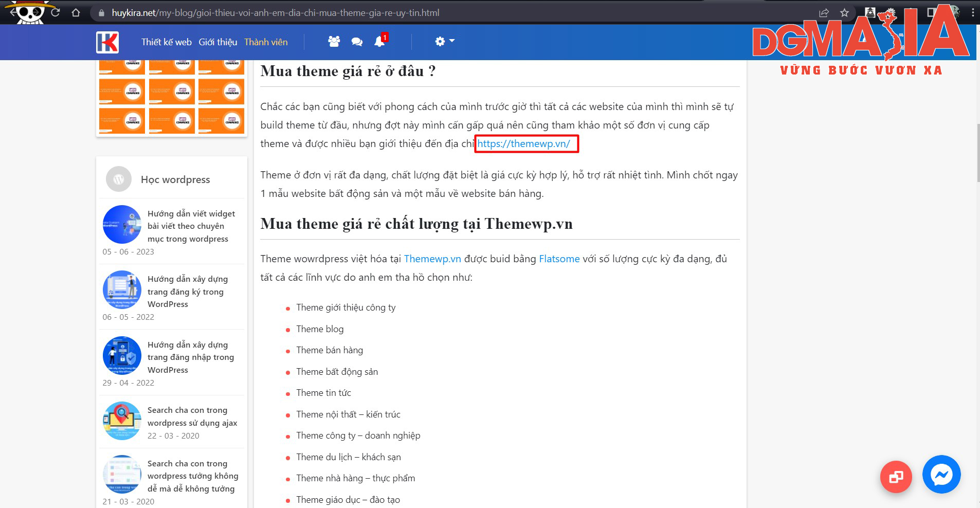Open post Hướng dẫn xây dựng trang đăng nhập

pyautogui.click(x=191, y=357)
